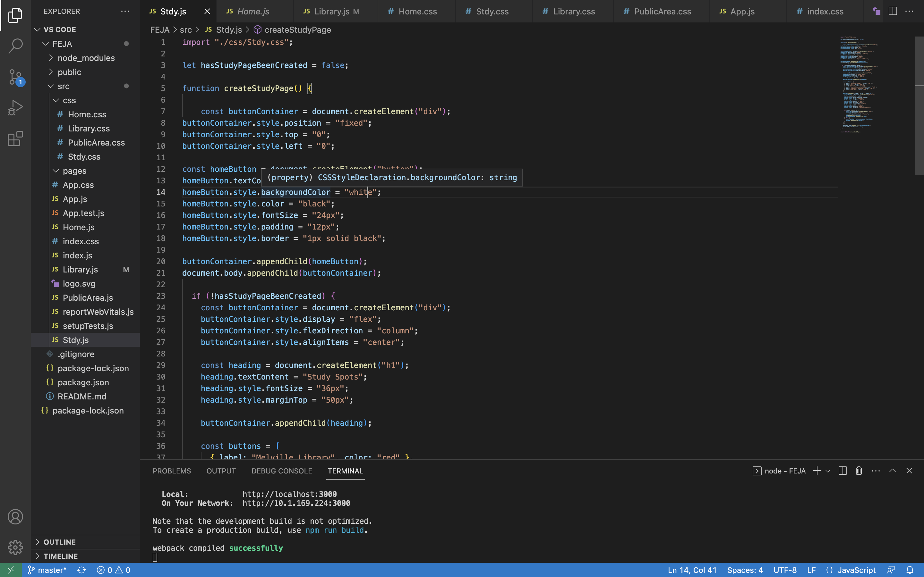Viewport: 924px width, 577px height.
Task: Collapse the css folder
Action: point(69,100)
